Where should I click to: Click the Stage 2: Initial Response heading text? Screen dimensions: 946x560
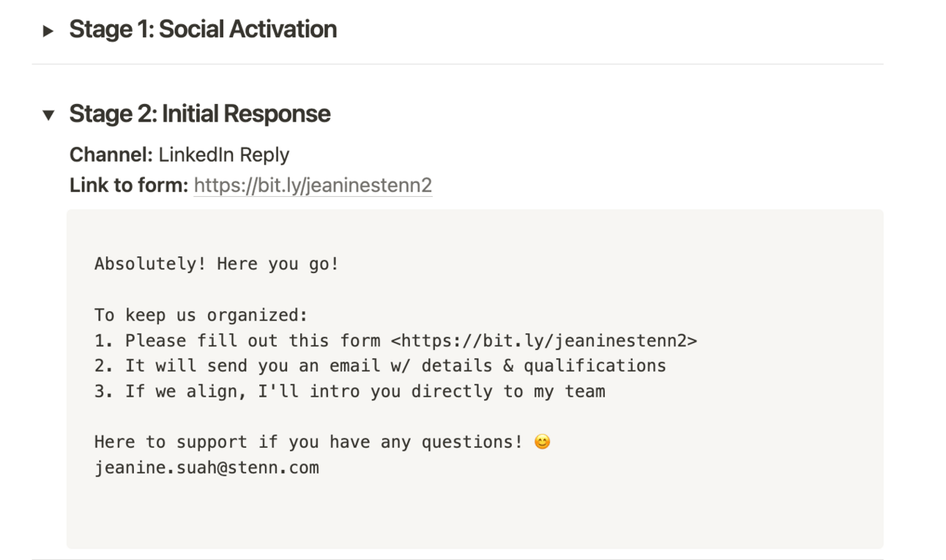tap(200, 113)
